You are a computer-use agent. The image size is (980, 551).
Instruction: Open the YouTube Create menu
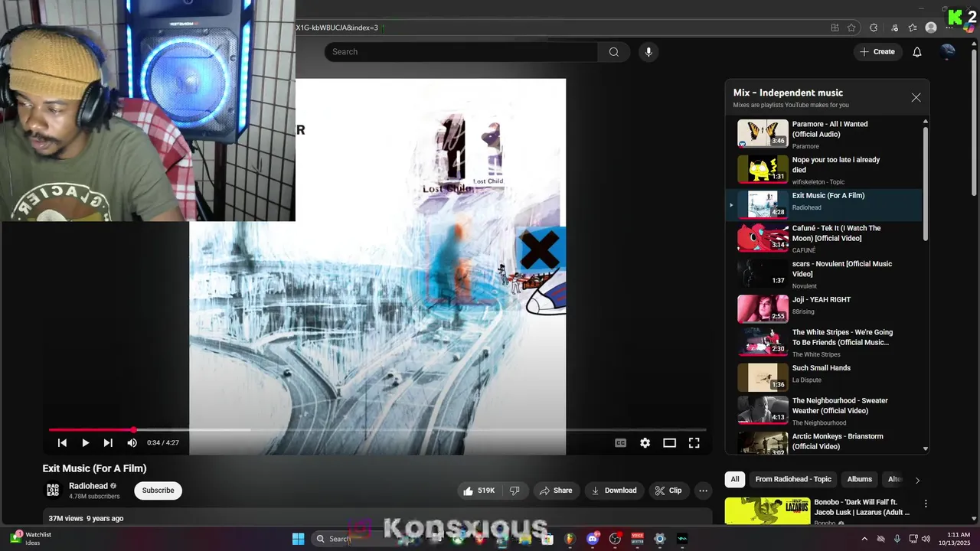tap(877, 52)
